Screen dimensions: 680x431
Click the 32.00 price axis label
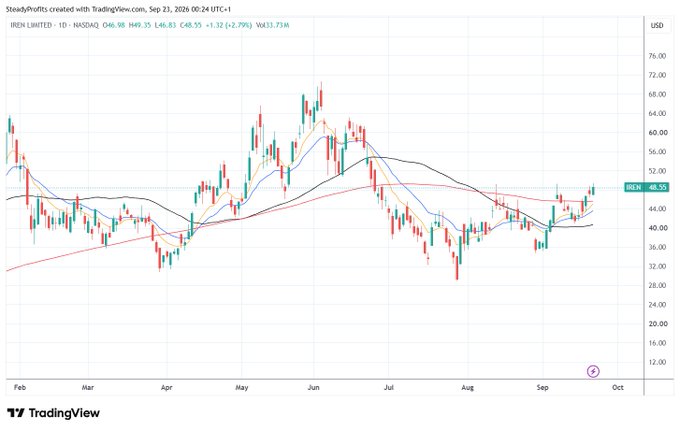coord(657,266)
